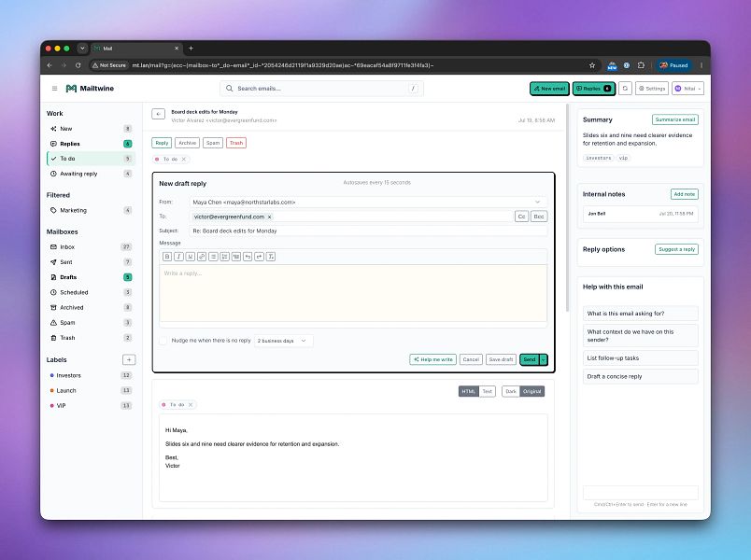This screenshot has height=560, width=751.
Task: Click the Add note button
Action: click(x=684, y=194)
